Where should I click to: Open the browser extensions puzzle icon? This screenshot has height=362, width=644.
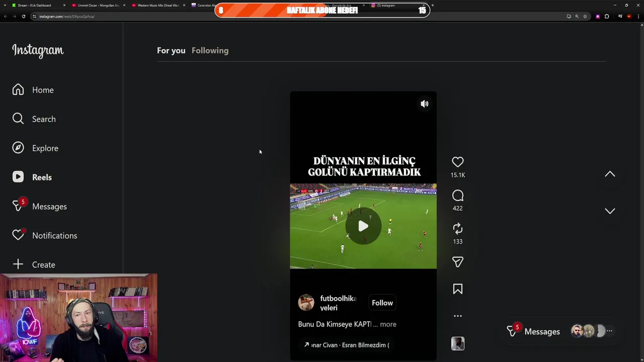pyautogui.click(x=607, y=17)
